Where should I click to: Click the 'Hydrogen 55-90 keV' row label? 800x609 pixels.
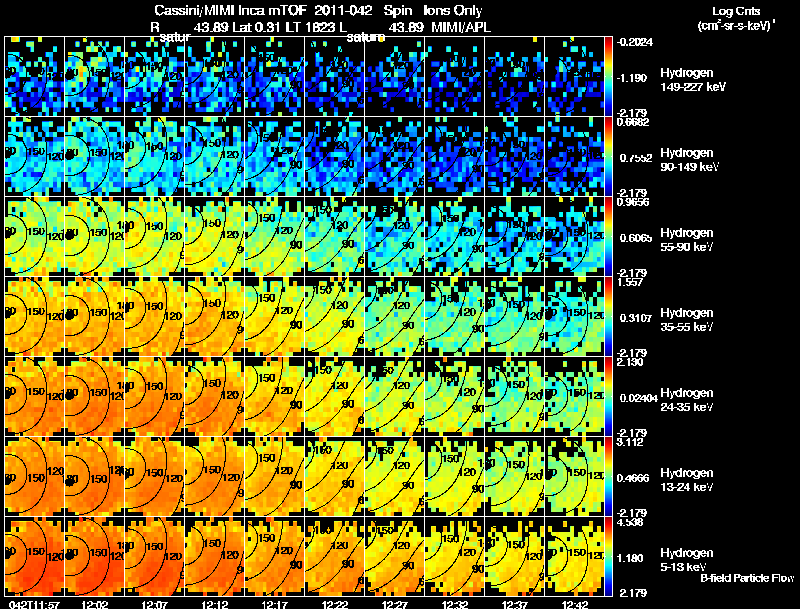click(x=687, y=240)
